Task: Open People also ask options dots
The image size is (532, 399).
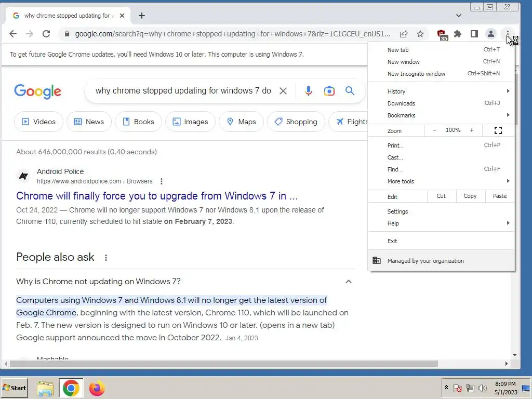Action: (x=106, y=258)
